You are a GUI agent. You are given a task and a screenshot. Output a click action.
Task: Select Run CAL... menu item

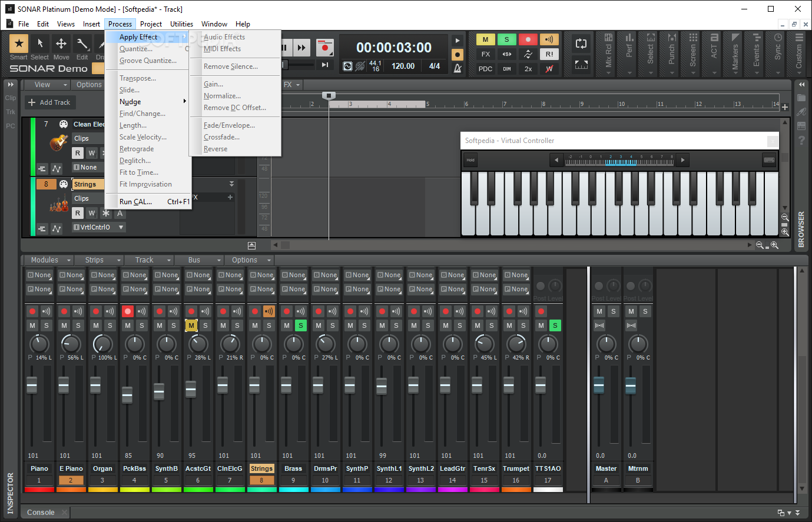[x=148, y=202]
